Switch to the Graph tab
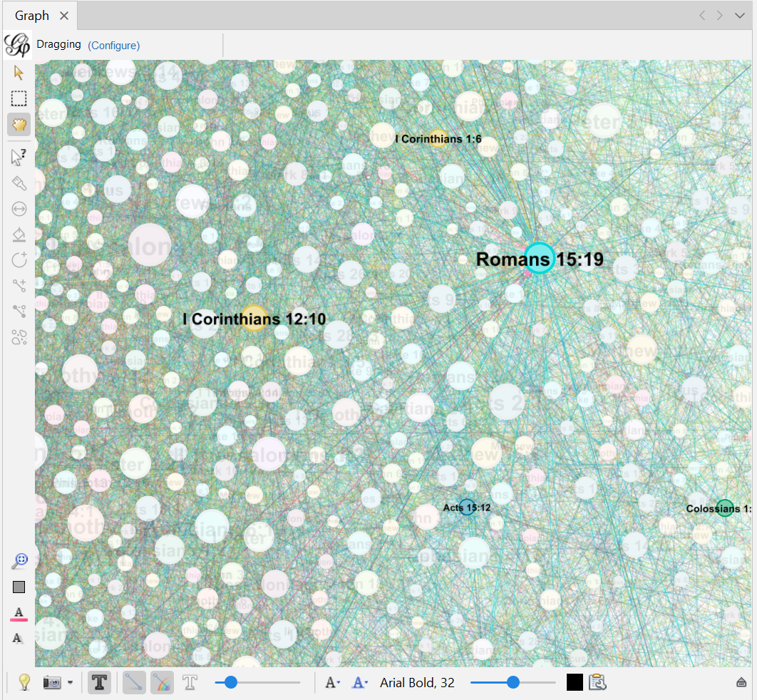Screen dimensions: 757x700 (x=32, y=16)
